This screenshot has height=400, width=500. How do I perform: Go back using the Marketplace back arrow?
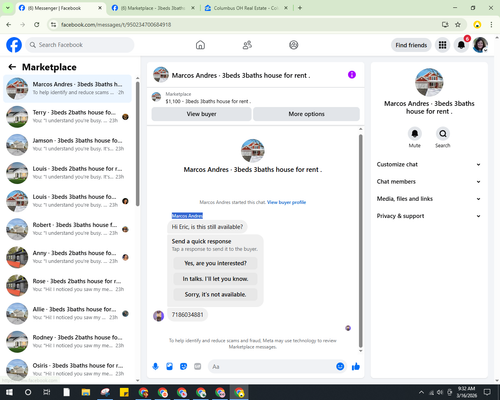(x=12, y=67)
